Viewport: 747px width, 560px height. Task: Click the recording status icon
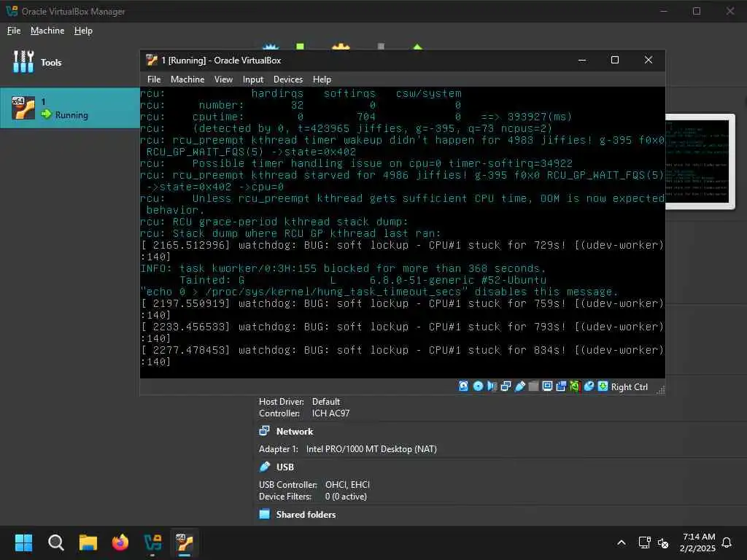(x=561, y=386)
